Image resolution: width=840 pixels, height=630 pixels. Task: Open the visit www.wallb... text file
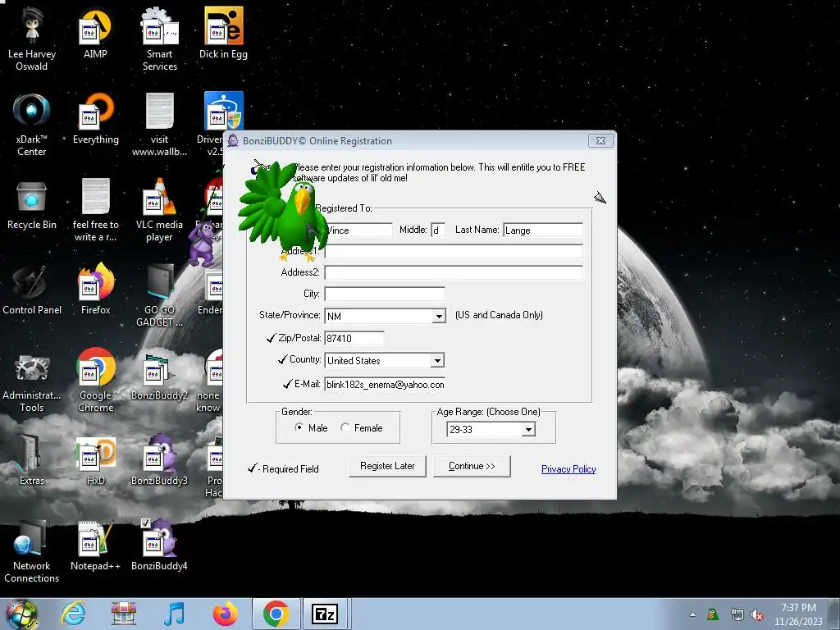point(159,125)
